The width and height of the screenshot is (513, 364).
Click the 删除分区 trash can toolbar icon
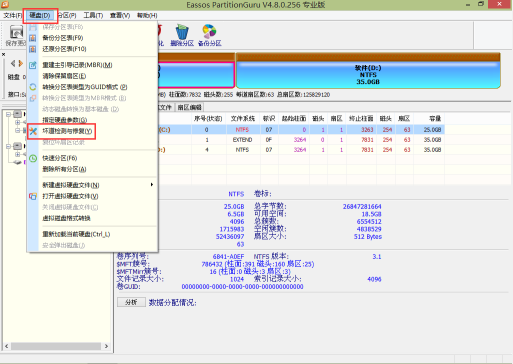pyautogui.click(x=182, y=32)
